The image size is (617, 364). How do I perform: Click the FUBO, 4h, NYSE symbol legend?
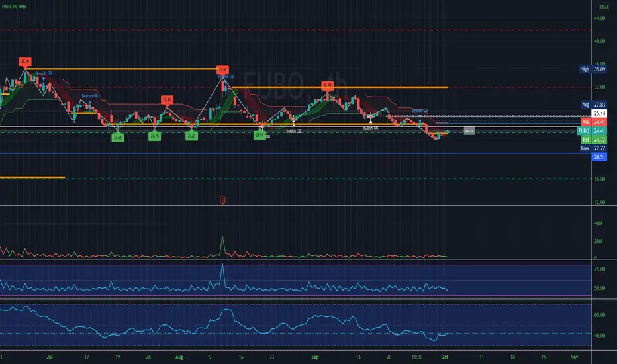point(14,7)
